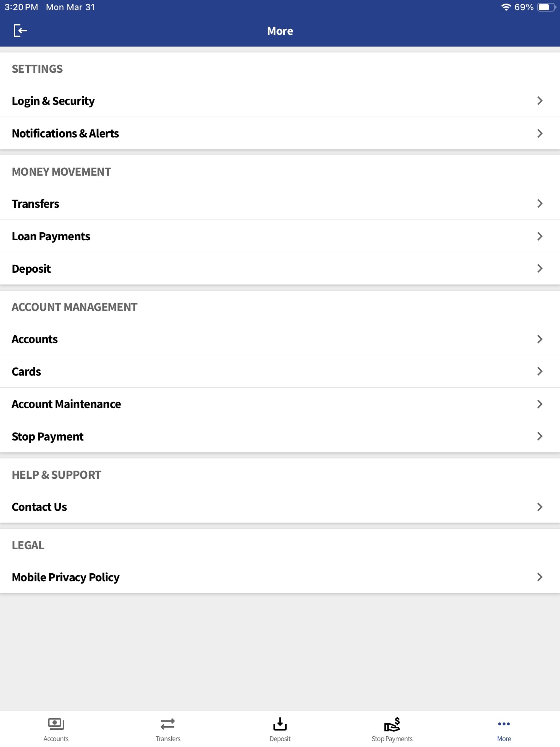This screenshot has width=560, height=747.
Task: Tap the More header title
Action: coord(280,31)
